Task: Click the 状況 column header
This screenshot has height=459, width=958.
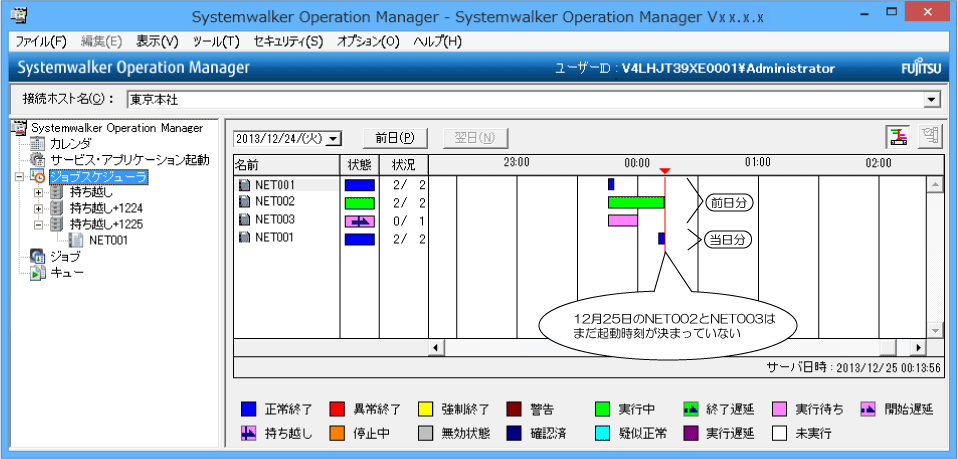Action: click(x=403, y=164)
